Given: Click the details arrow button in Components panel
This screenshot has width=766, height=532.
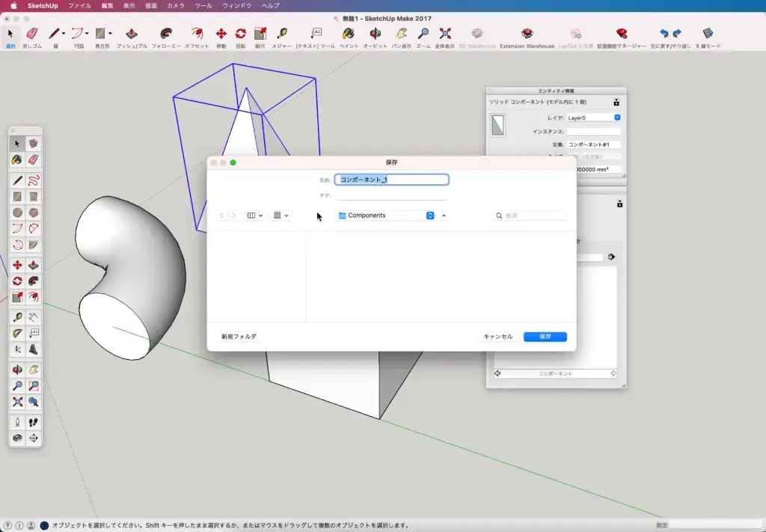Looking at the screenshot, I should click(x=612, y=257).
